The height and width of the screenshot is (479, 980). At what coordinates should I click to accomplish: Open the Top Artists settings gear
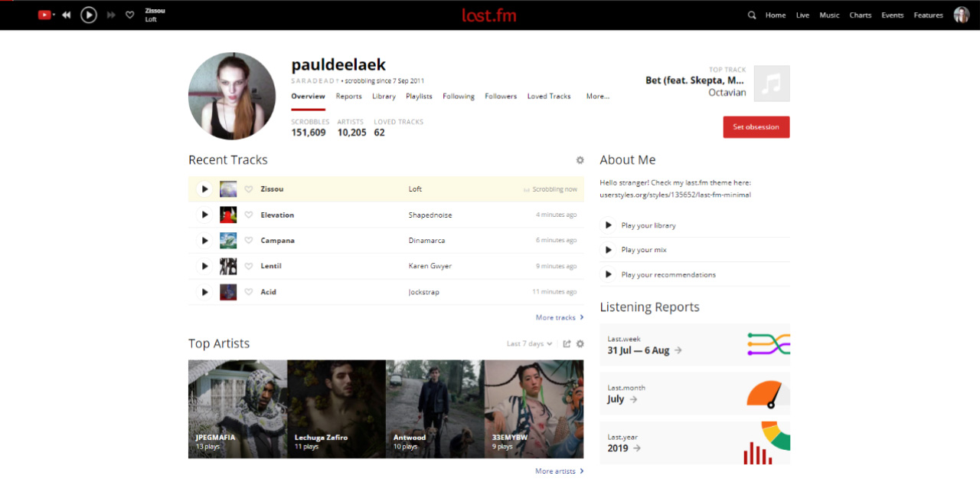point(580,343)
